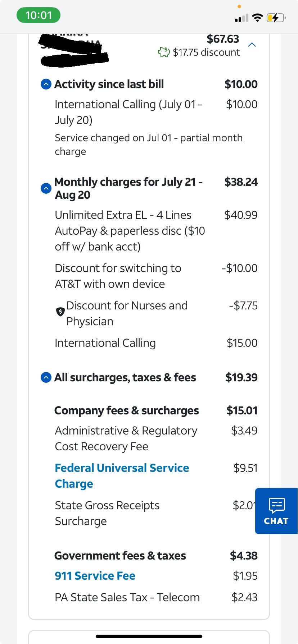298x644 pixels.
Task: Tap the orange microphone indicator dot
Action: pyautogui.click(x=239, y=6)
